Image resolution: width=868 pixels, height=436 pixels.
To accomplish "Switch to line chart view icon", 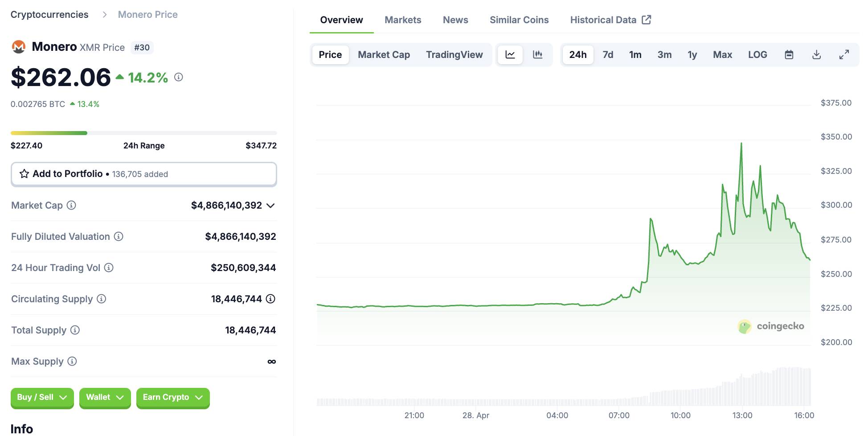I will click(x=510, y=55).
